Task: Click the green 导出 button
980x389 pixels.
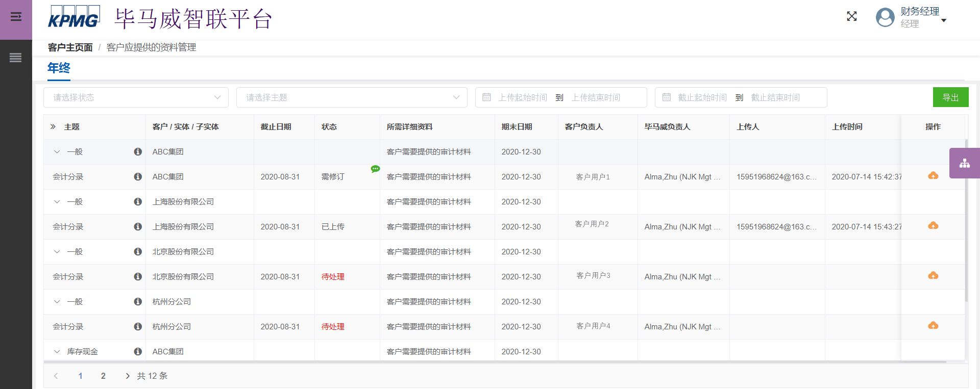Action: (950, 97)
